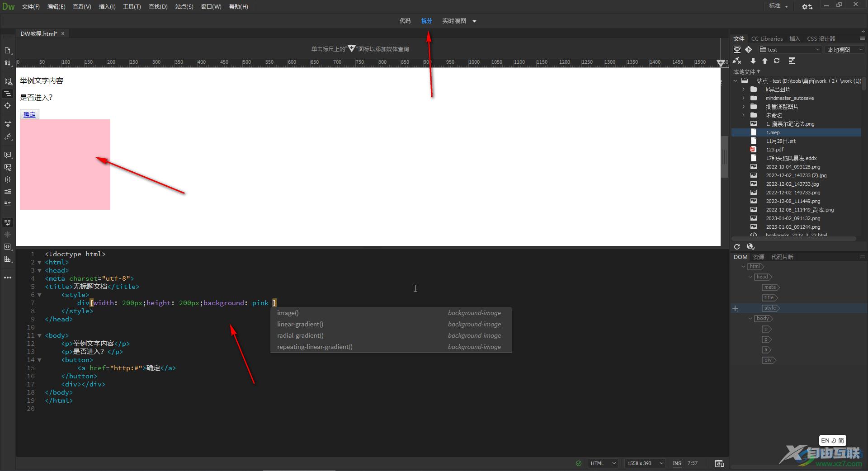This screenshot has height=471, width=868.
Task: Click the Git diamond icon in Files panel
Action: (748, 50)
